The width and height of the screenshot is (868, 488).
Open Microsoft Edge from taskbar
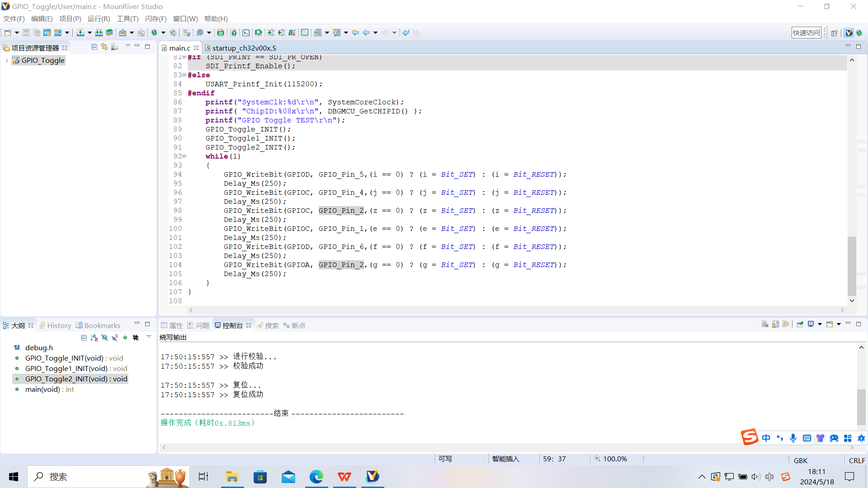316,476
